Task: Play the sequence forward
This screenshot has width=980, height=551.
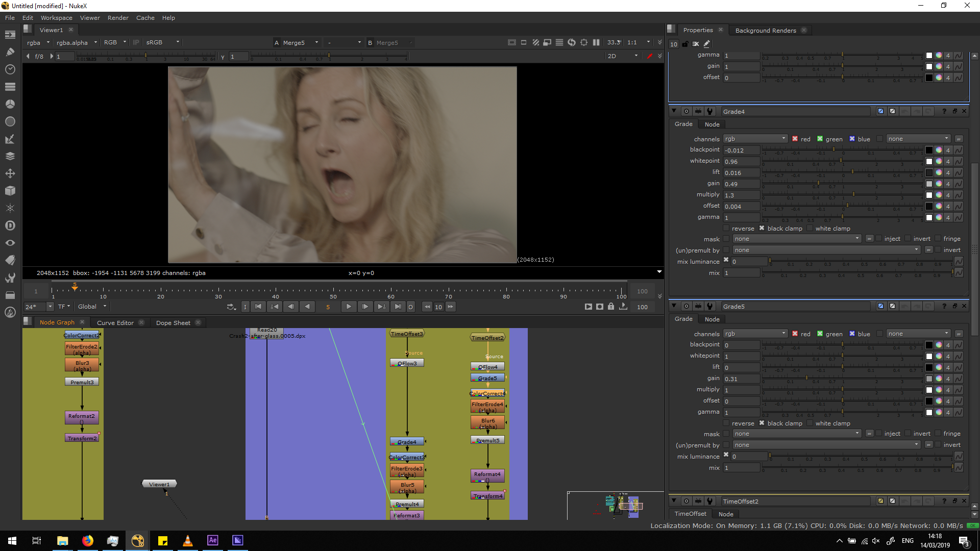Action: click(349, 307)
